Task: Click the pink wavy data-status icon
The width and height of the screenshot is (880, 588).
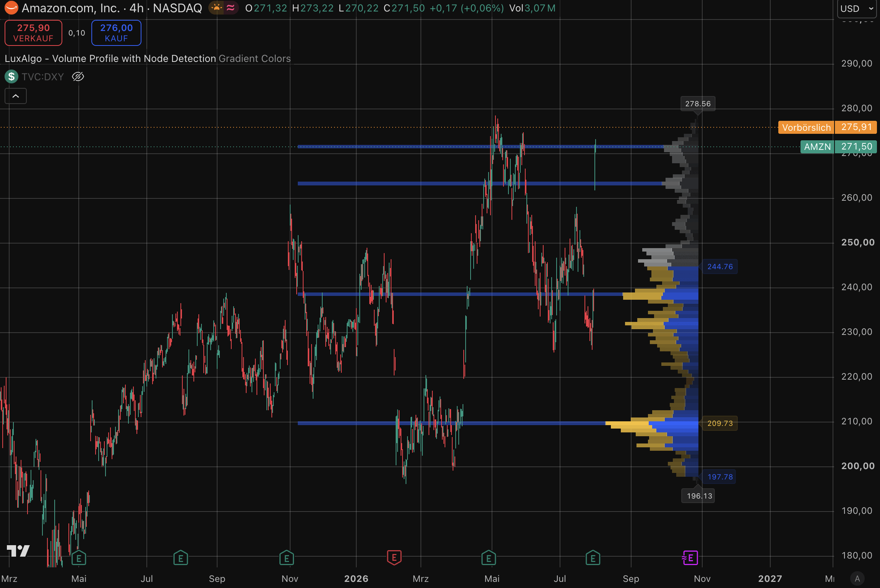Action: (231, 8)
